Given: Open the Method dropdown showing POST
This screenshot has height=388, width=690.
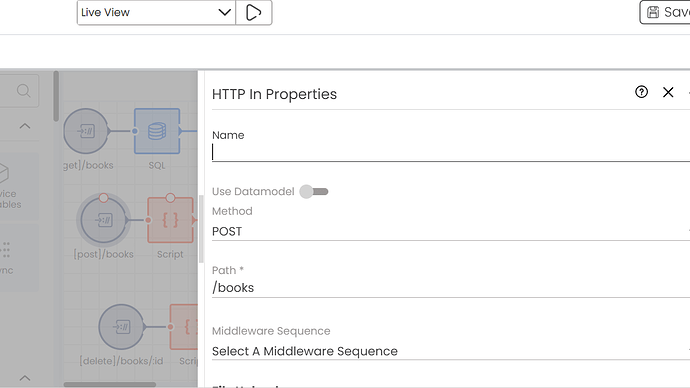Looking at the screenshot, I should [x=451, y=231].
